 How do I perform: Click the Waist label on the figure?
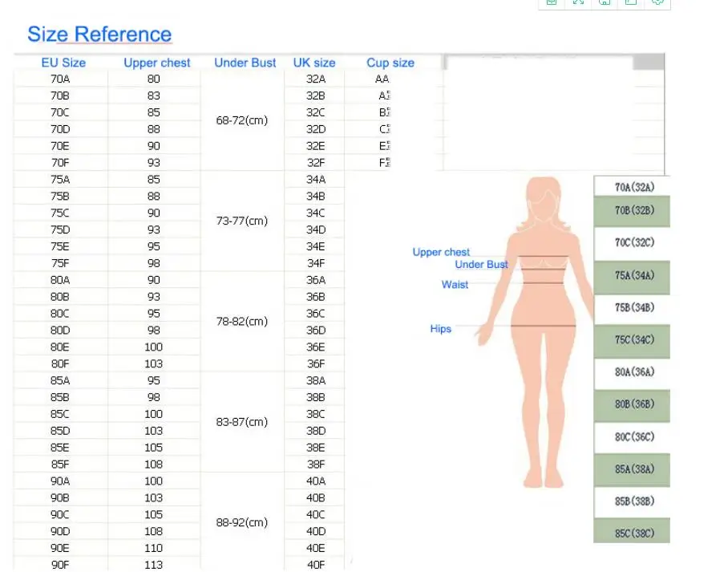coord(455,284)
